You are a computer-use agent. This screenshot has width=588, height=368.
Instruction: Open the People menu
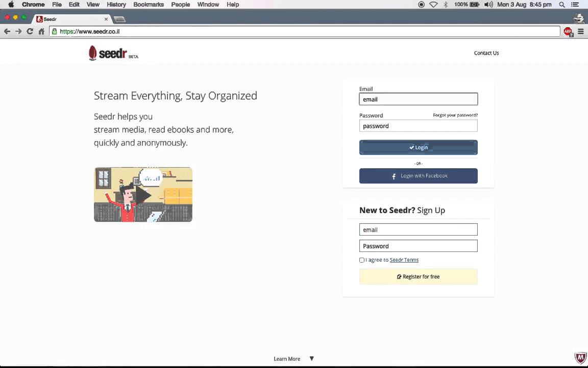click(180, 5)
